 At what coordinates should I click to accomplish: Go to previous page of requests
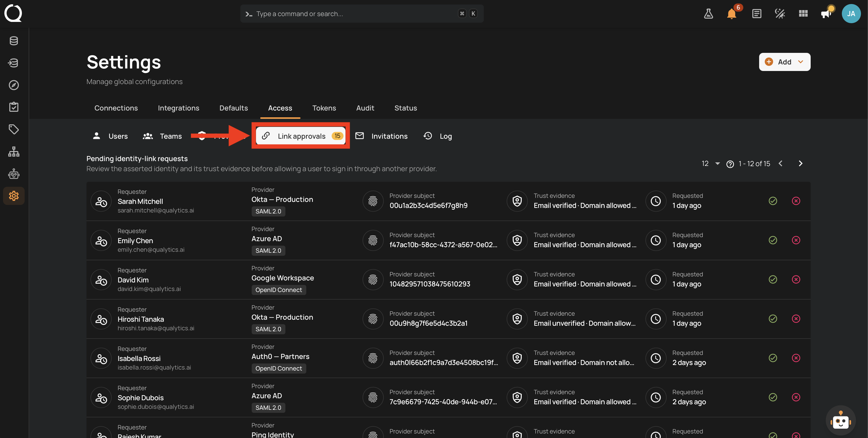[780, 164]
